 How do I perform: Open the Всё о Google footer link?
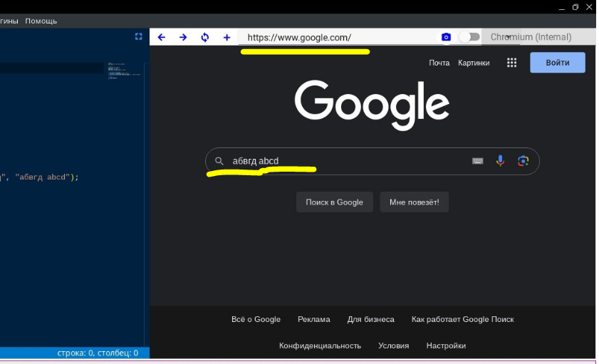pos(256,319)
